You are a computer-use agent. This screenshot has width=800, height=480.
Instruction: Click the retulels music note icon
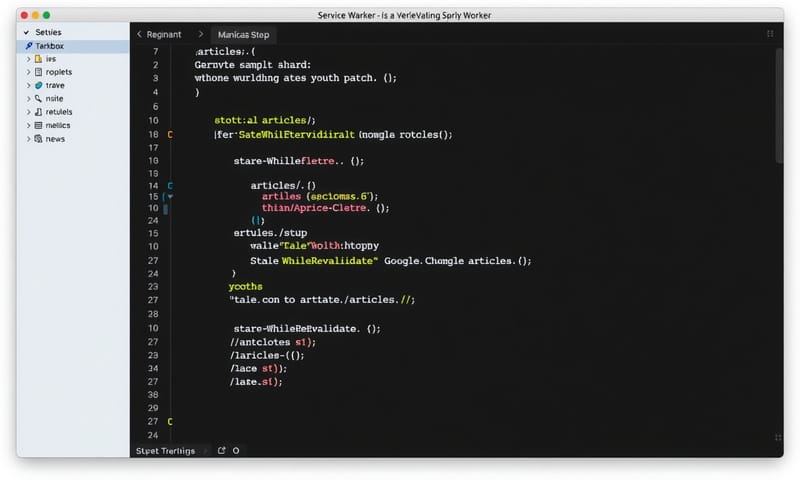coord(38,112)
